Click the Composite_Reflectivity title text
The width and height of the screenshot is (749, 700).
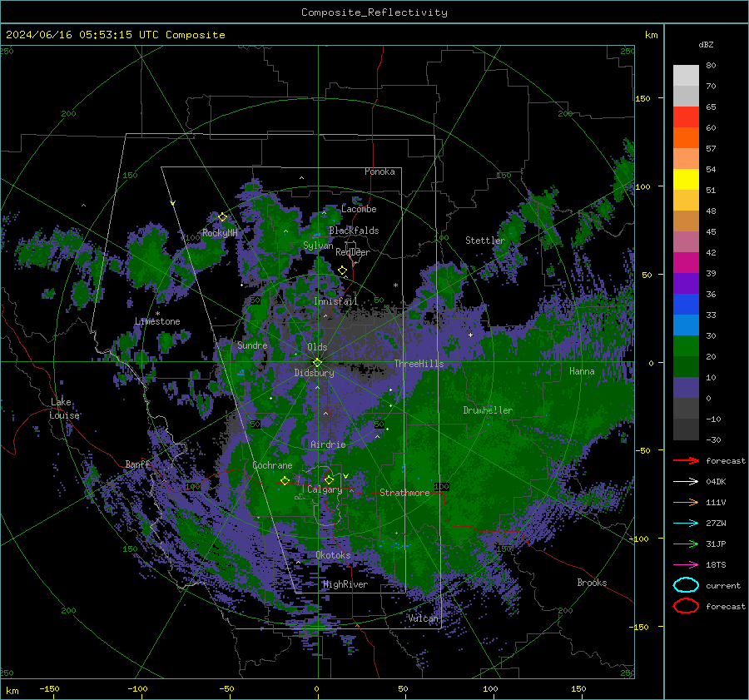click(x=374, y=12)
